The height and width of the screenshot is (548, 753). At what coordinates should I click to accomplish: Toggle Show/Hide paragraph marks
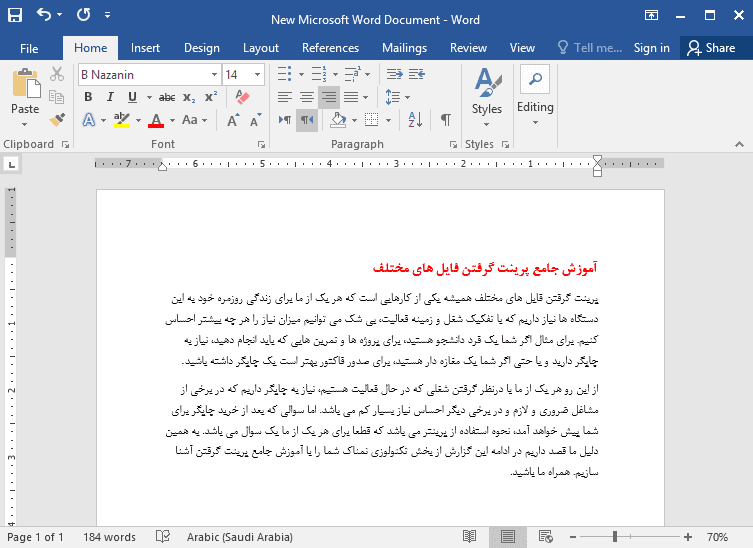tap(446, 120)
